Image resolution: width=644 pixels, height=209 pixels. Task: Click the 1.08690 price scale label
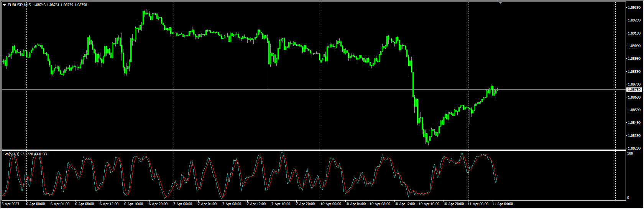634,97
